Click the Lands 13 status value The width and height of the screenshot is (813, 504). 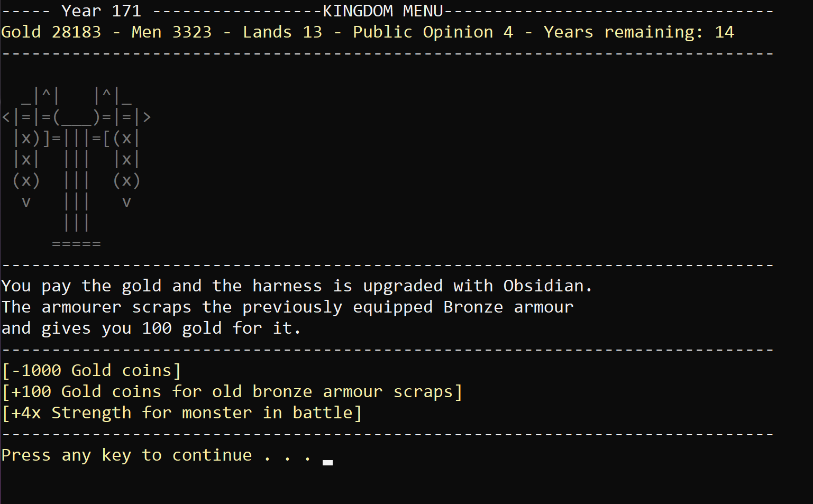[x=282, y=32]
